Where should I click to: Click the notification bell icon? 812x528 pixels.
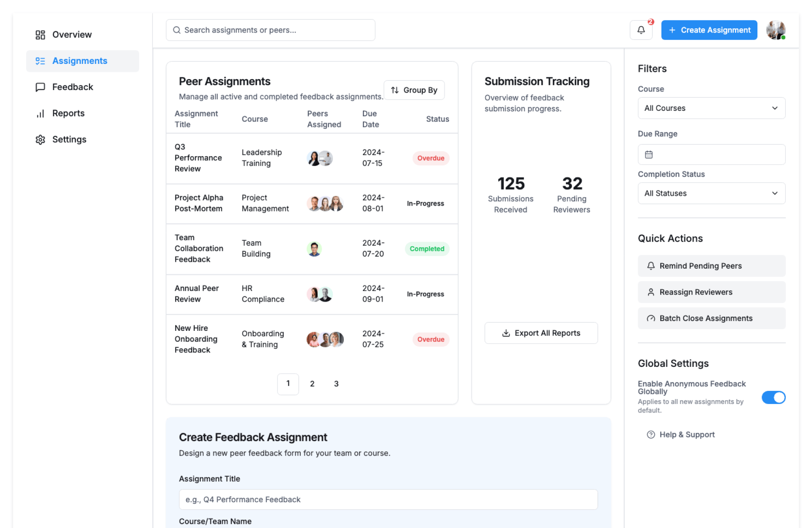(641, 30)
